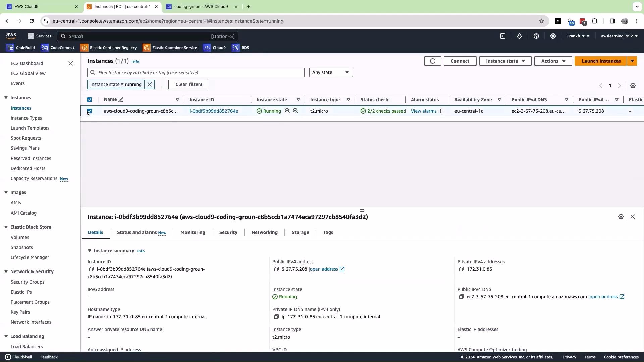Sort by the Instance state column arrow
The image size is (644, 362).
(298, 100)
